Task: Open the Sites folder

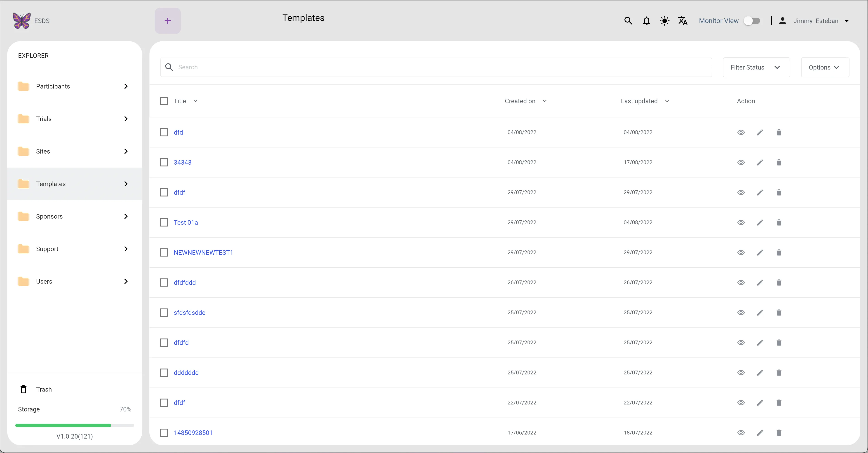Action: (75, 151)
